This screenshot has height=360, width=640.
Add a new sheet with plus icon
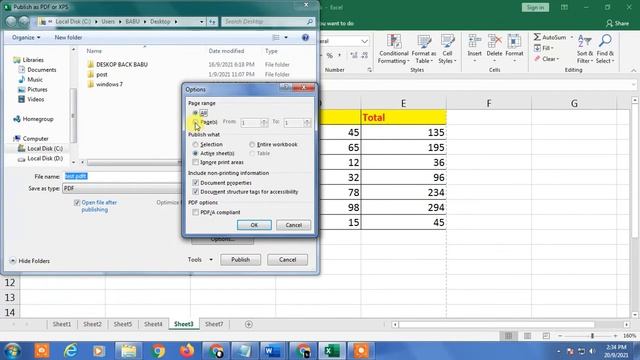249,324
